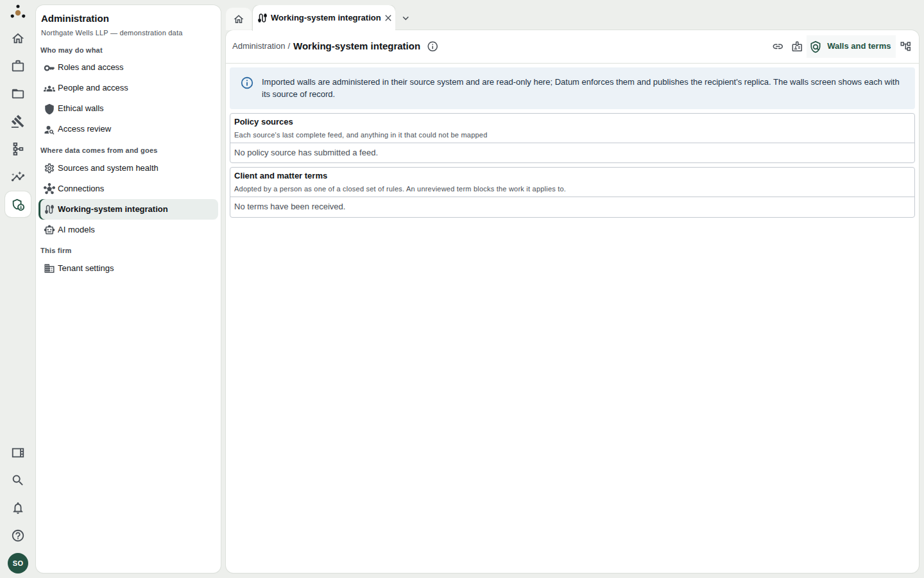Click the structure diagram icon in header
The image size is (924, 578).
tap(905, 46)
